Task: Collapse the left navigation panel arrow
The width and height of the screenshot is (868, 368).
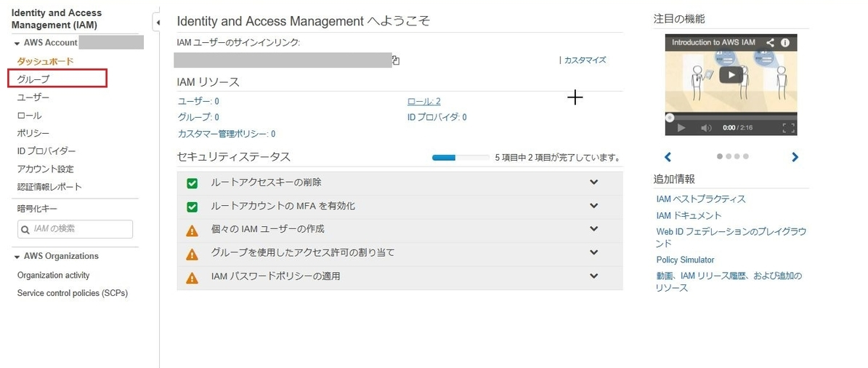Action: [x=157, y=23]
